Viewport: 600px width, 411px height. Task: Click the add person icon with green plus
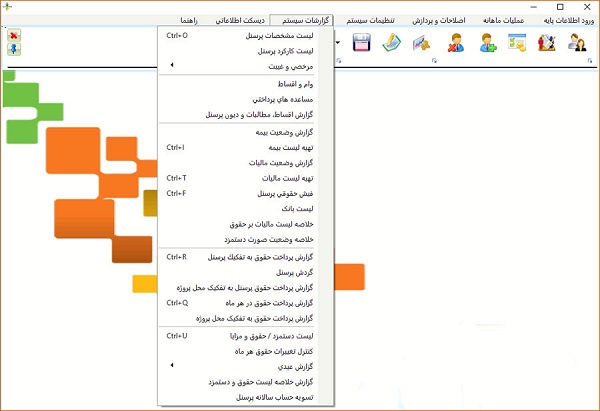[488, 43]
